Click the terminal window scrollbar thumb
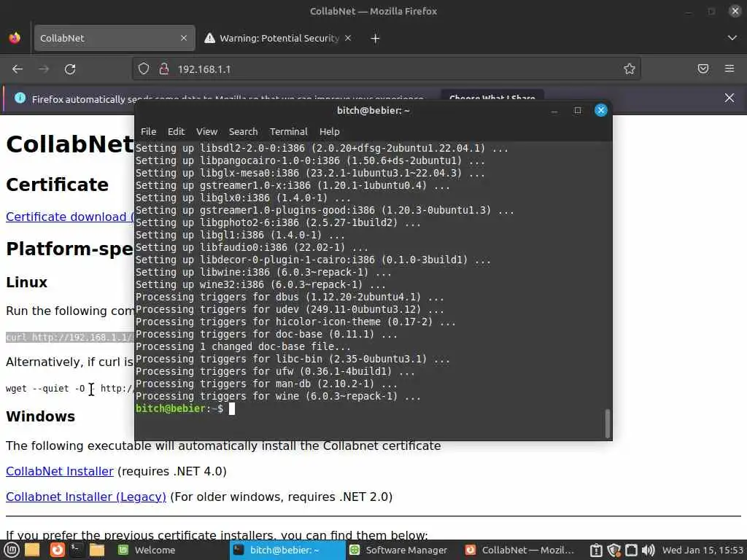Image resolution: width=747 pixels, height=560 pixels. (608, 423)
